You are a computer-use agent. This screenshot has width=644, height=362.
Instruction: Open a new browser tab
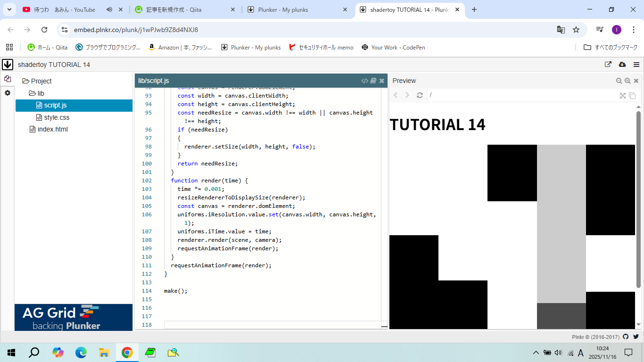pyautogui.click(x=474, y=9)
